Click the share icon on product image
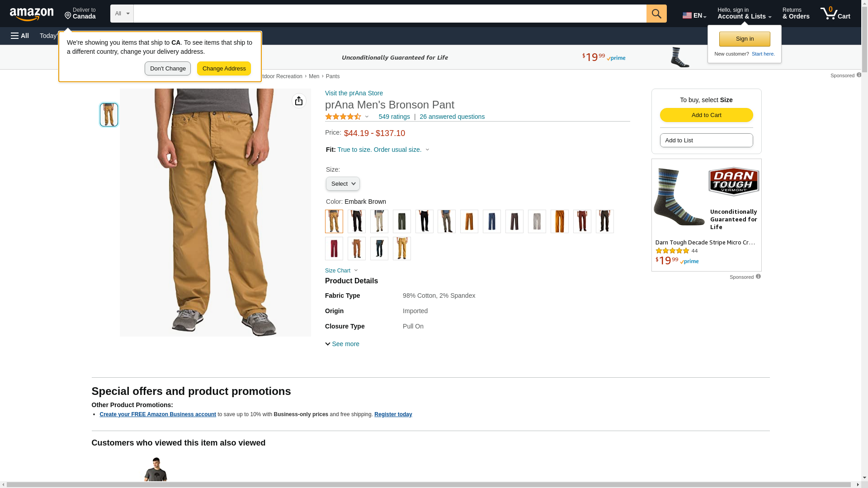 pos(299,101)
